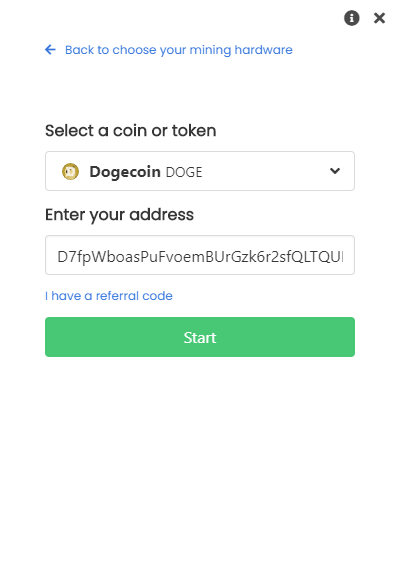This screenshot has width=400, height=567.
Task: Open the Dogecoin DOGE selector
Action: [x=200, y=171]
